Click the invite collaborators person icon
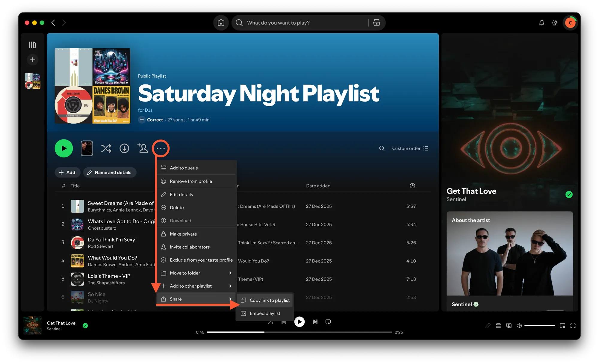 [x=143, y=148]
